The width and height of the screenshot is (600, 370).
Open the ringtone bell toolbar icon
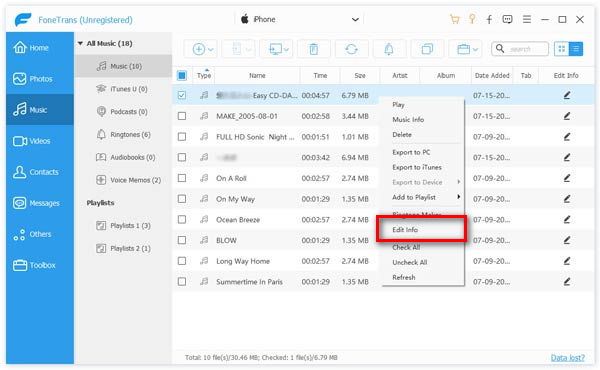pyautogui.click(x=389, y=49)
